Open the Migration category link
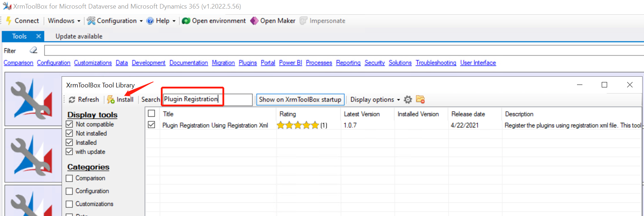644x216 pixels. (223, 63)
